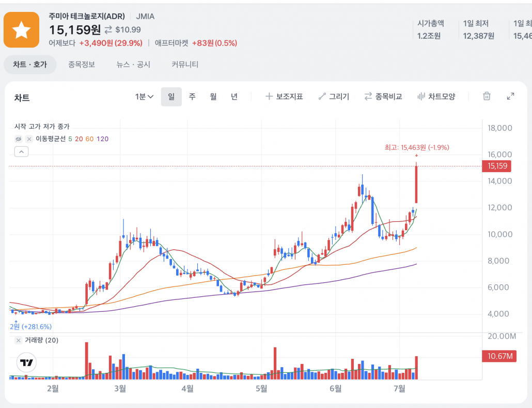This screenshot has height=408, width=532.
Task: Add an indicator via 보조지표
Action: tap(284, 97)
